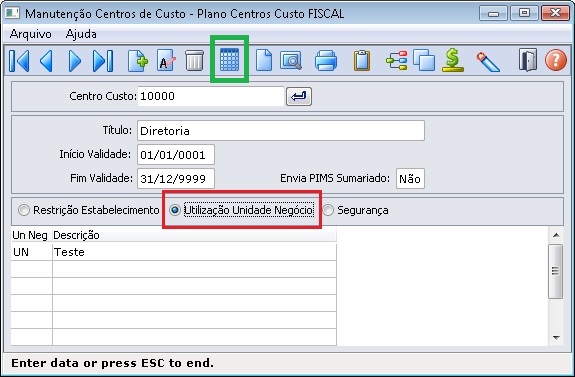Select Restrição Estabelecimento radio option

pyautogui.click(x=89, y=210)
